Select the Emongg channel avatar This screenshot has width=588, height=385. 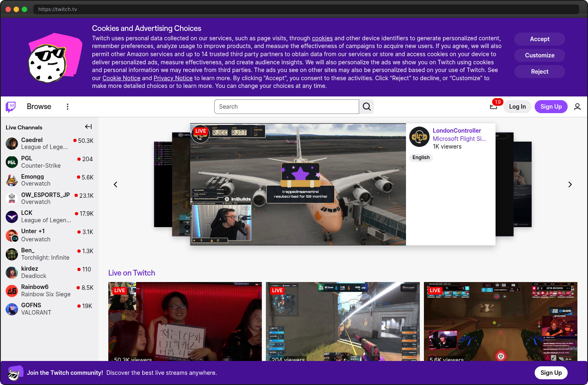(x=11, y=180)
